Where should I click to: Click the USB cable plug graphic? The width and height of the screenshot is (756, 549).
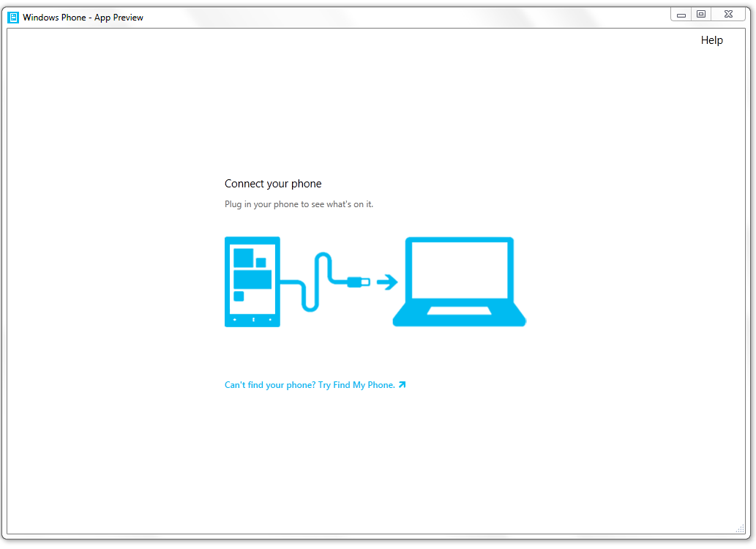(x=358, y=282)
